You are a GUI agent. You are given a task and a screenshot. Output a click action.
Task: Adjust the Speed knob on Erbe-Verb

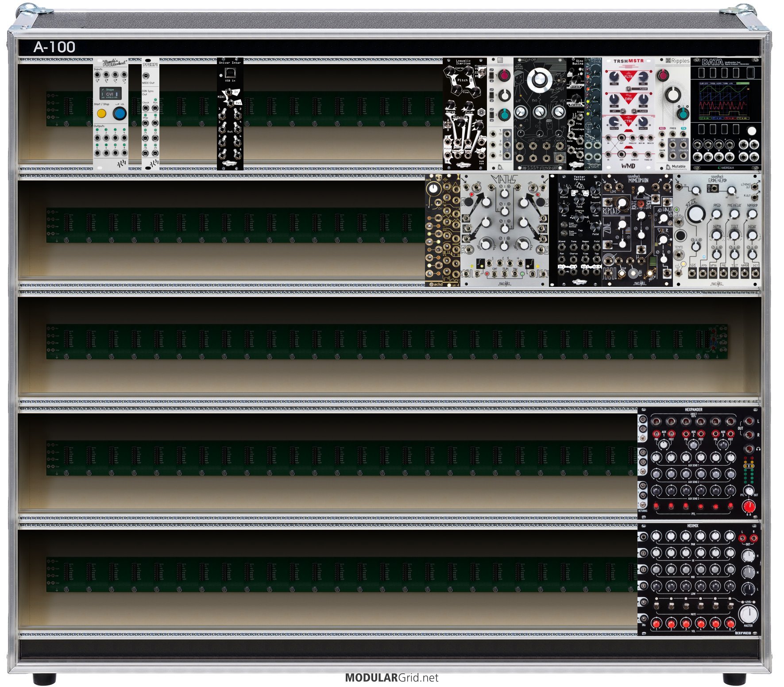tap(716, 214)
